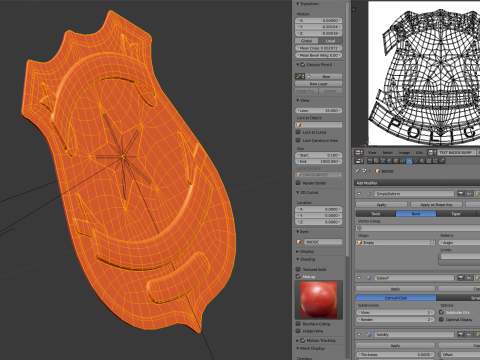
Task: Disable the Matcap checkbox
Action: 298,276
